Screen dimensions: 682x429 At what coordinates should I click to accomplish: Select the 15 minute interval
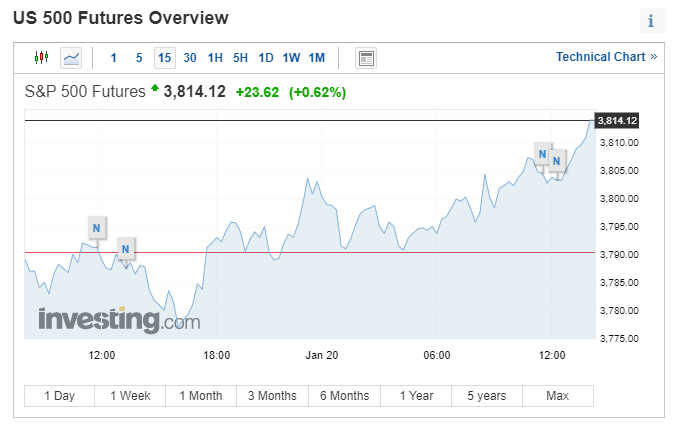(x=164, y=58)
